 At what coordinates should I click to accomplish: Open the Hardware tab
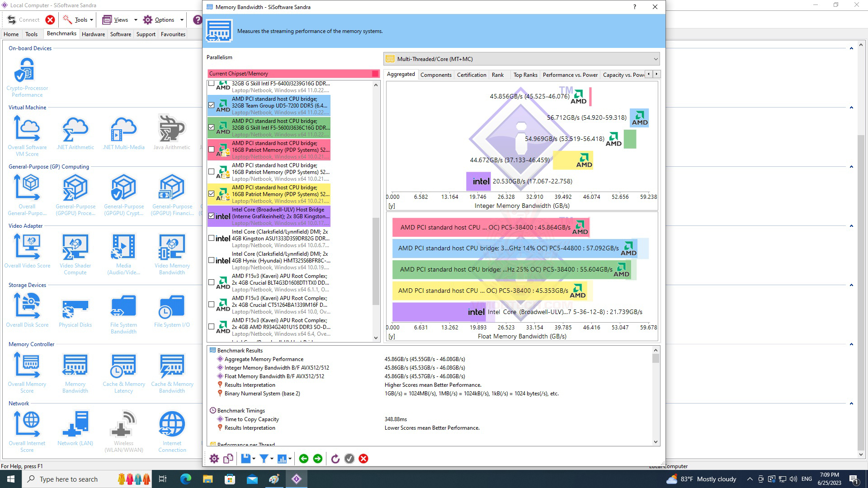point(93,34)
